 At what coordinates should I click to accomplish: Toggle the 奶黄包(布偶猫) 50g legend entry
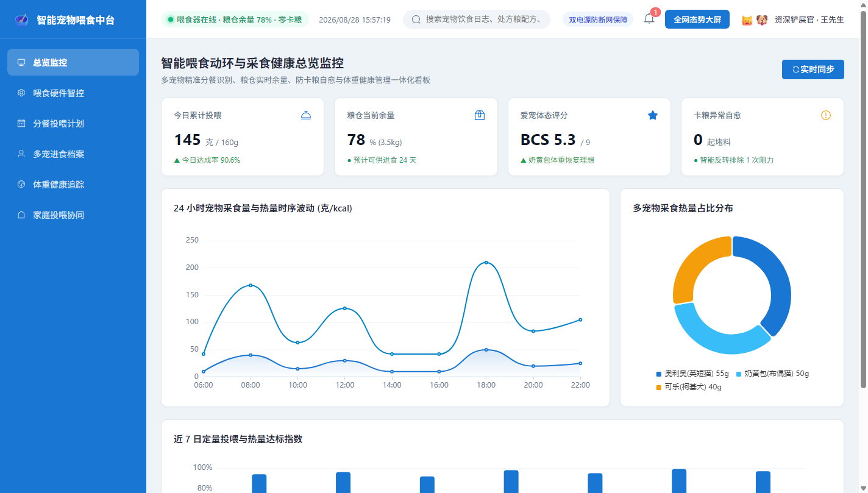pyautogui.click(x=772, y=374)
